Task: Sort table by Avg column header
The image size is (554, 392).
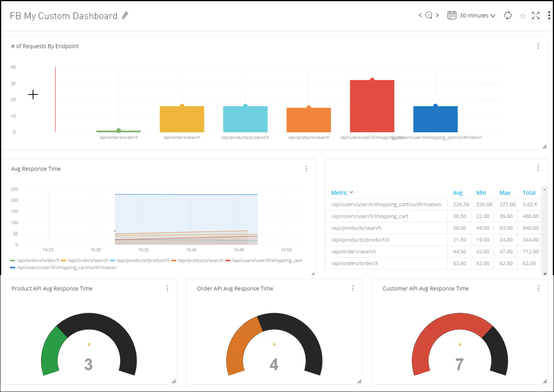Action: (x=458, y=193)
